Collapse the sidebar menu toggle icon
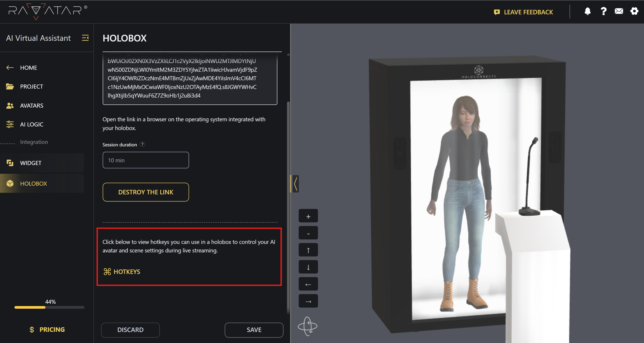Image resolution: width=644 pixels, height=343 pixels. click(85, 38)
